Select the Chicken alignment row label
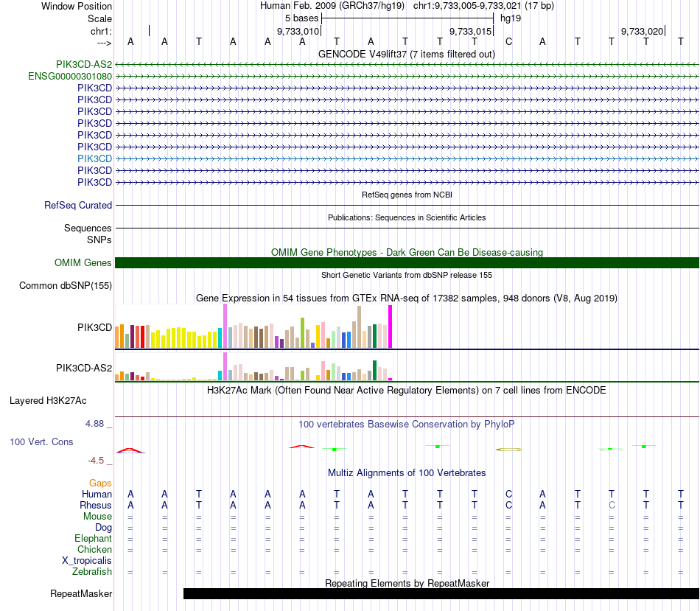The width and height of the screenshot is (700, 611). [94, 549]
